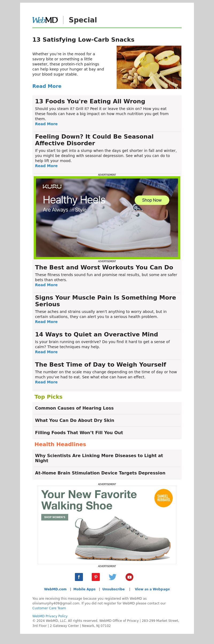Screen dimensions: 214x644
Task: Click the Facebook icon in footer
Action: click(x=79, y=577)
